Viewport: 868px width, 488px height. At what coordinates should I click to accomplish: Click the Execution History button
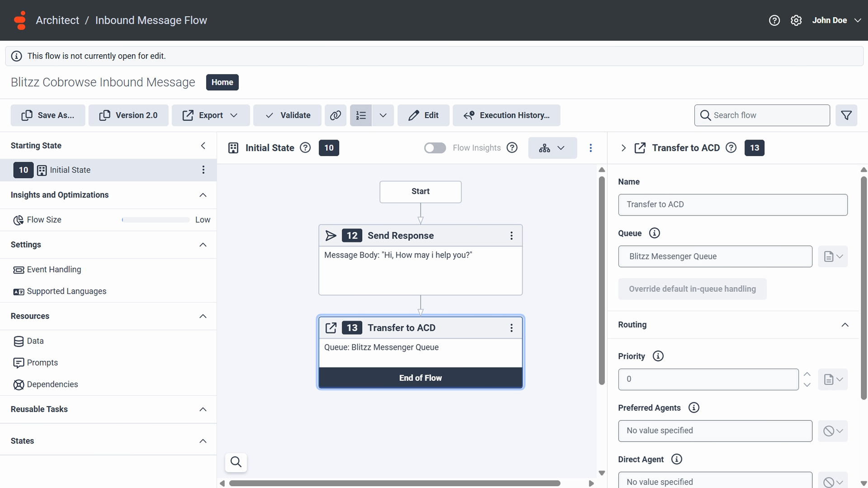pyautogui.click(x=506, y=115)
